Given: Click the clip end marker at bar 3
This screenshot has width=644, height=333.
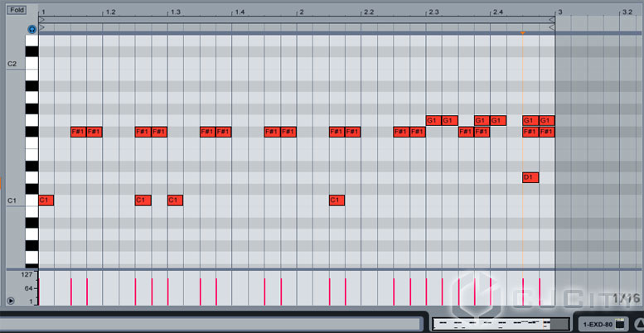Looking at the screenshot, I should [x=552, y=27].
